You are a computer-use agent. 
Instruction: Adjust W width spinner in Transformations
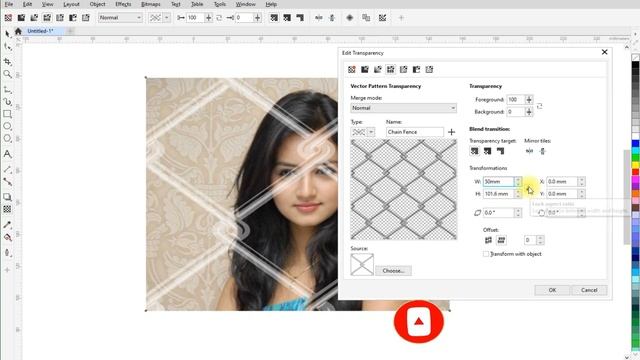[x=518, y=181]
